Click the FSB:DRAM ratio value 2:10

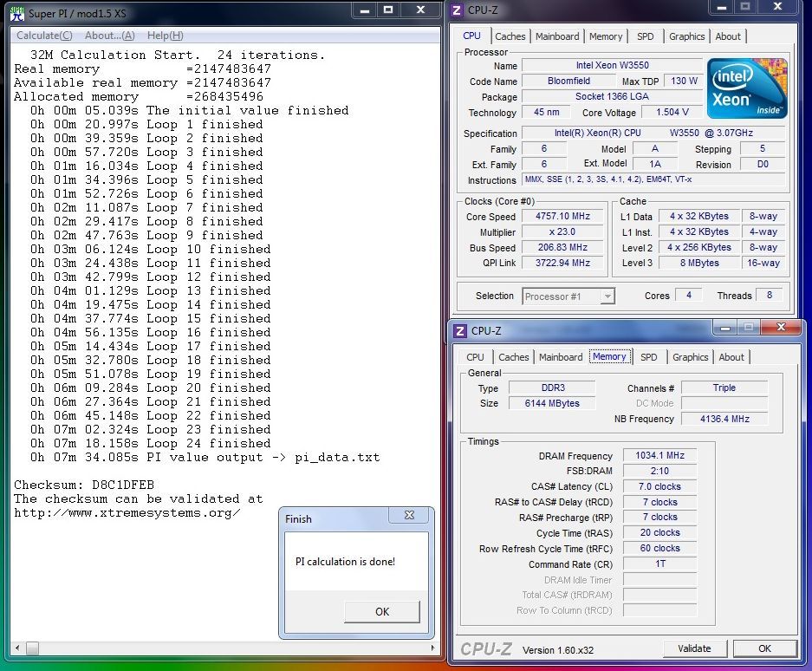[x=659, y=471]
